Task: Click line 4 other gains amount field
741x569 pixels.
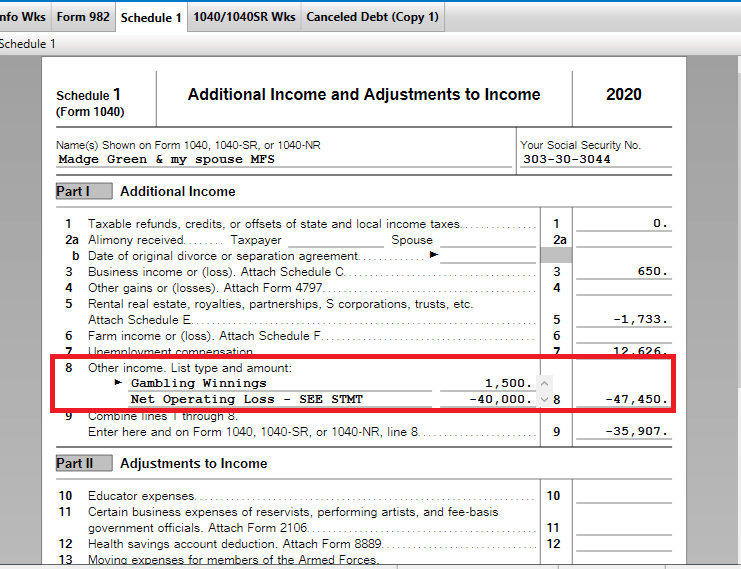Action: point(623,288)
